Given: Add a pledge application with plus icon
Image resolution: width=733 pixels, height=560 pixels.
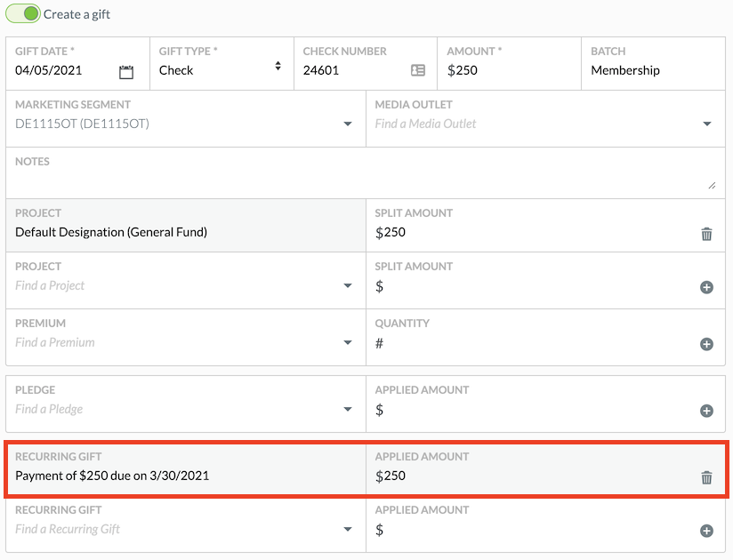Looking at the screenshot, I should [x=706, y=411].
